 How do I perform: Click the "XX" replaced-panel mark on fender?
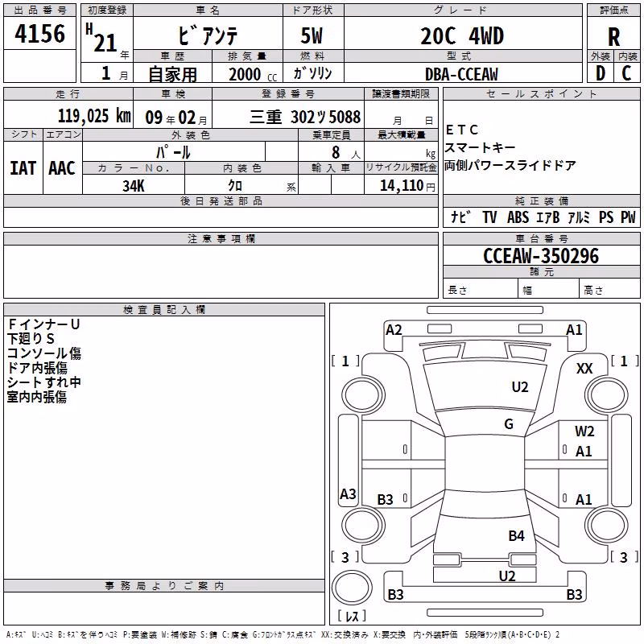coord(584,369)
